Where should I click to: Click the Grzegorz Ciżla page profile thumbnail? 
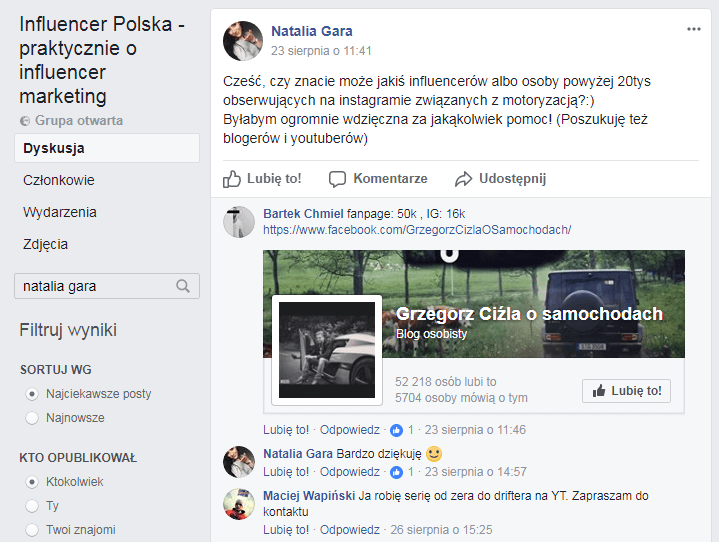tap(326, 349)
